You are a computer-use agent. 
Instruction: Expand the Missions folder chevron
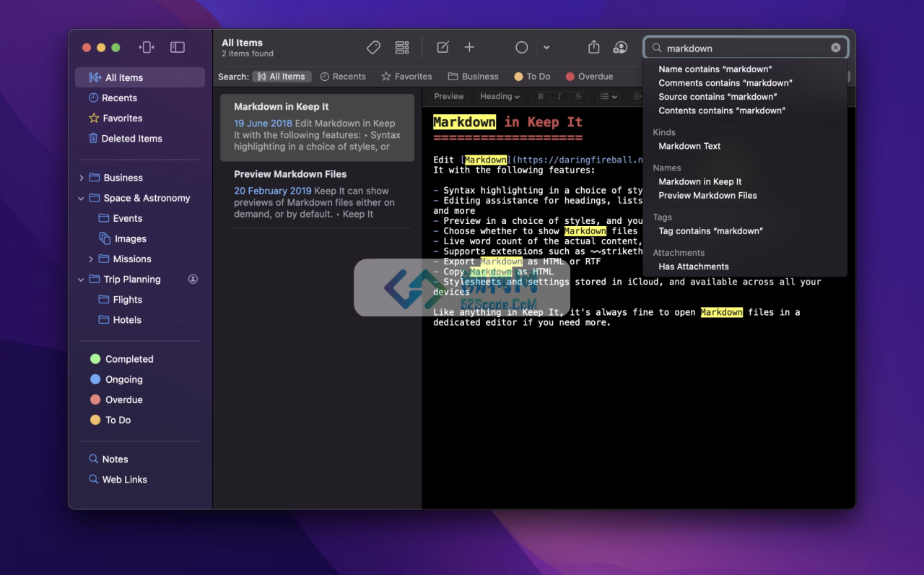click(x=91, y=259)
